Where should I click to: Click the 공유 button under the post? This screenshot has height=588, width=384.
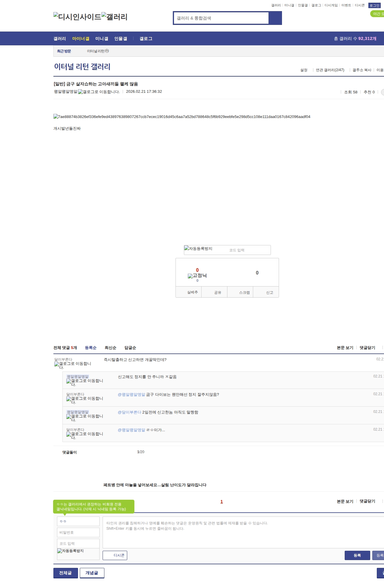click(x=214, y=292)
